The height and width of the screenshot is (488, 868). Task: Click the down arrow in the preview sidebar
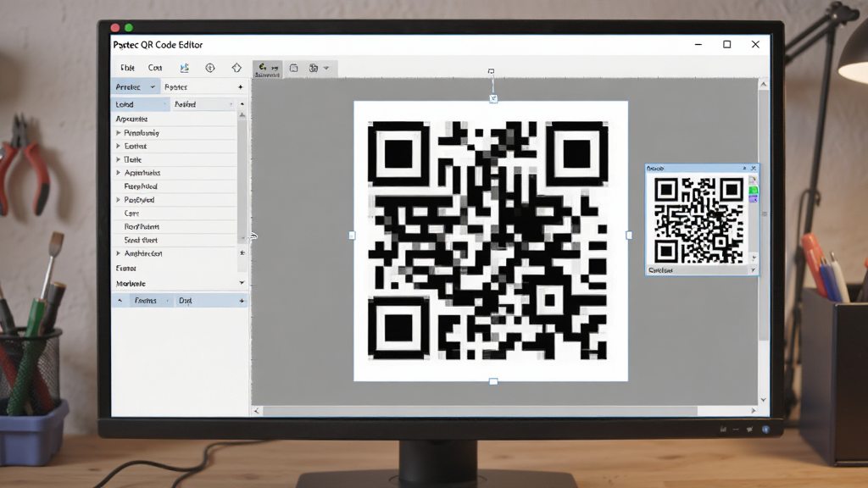pos(754,258)
